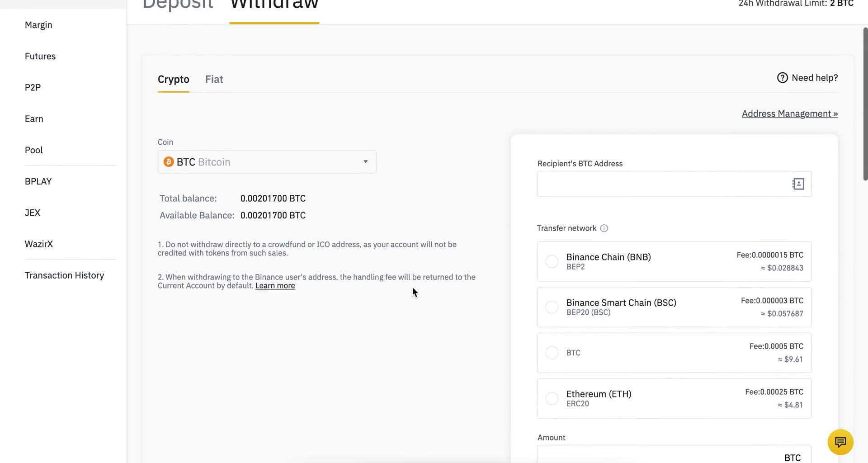Click the Fee:0.0005 BTC text
Screen dimensions: 868x463
tap(776, 346)
